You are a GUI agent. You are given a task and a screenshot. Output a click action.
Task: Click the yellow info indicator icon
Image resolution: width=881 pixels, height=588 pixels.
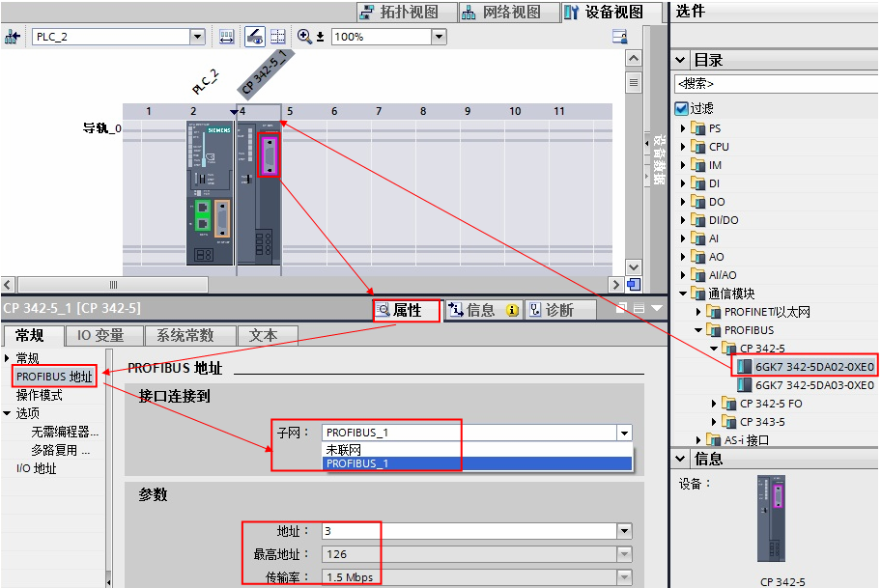coord(512,310)
